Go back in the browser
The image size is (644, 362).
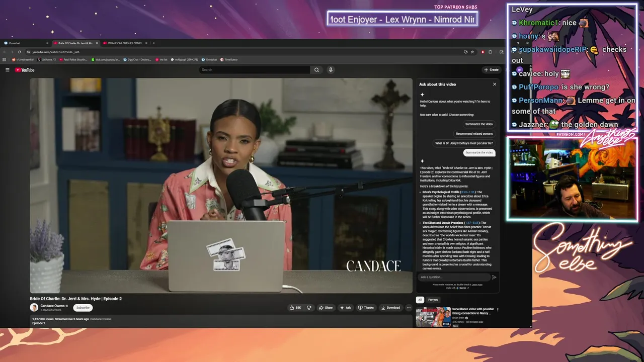click(5, 52)
